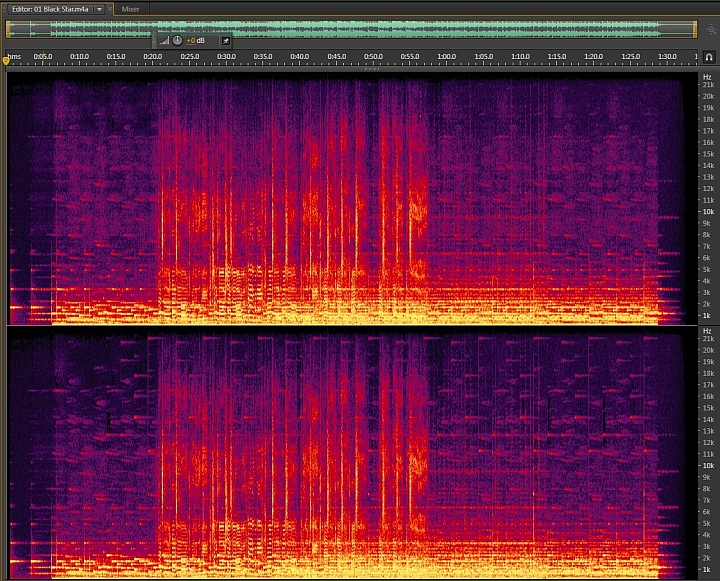Click the 0:50.0 ruler mark

pyautogui.click(x=373, y=56)
